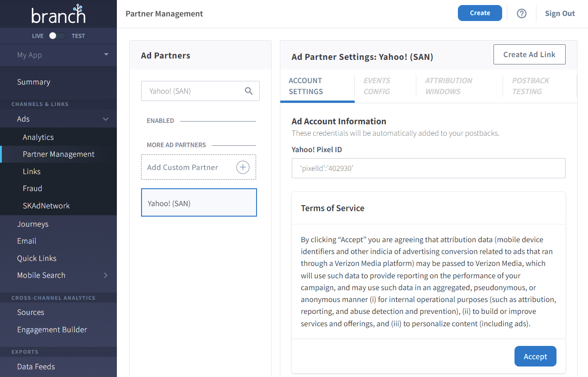The height and width of the screenshot is (377, 588).
Task: Accept the Terms of Service
Action: point(535,356)
